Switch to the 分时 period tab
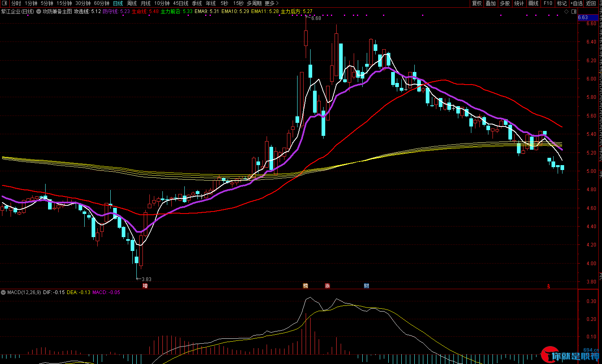This screenshot has width=602, height=364. pos(16,3)
